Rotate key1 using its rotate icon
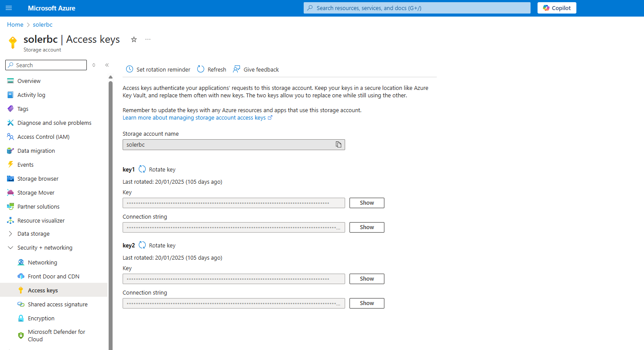 point(142,169)
